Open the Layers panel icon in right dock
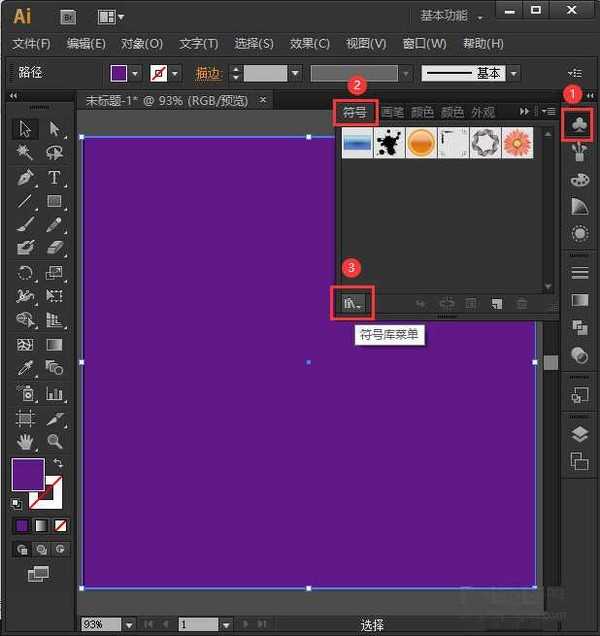600x636 pixels. (579, 434)
